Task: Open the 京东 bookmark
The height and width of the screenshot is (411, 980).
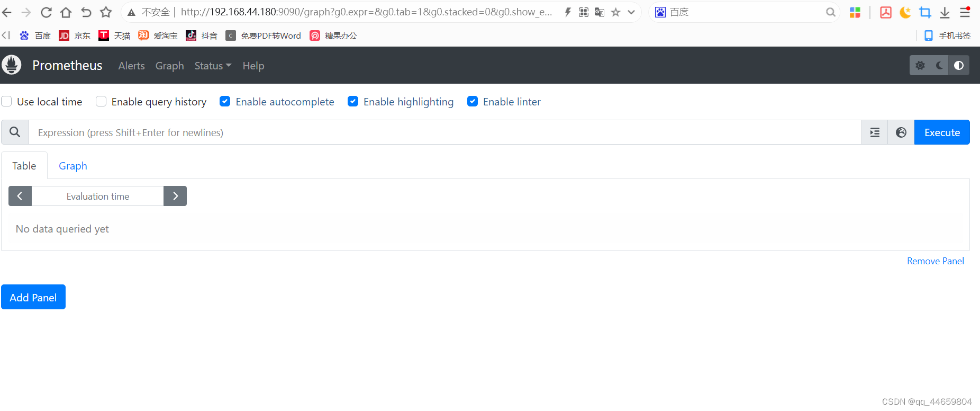Action: click(75, 35)
